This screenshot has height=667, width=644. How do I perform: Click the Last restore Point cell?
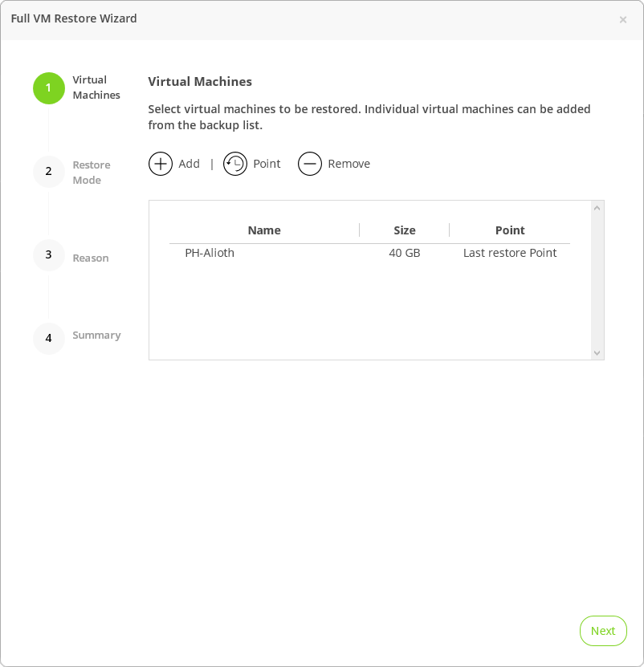tap(510, 253)
